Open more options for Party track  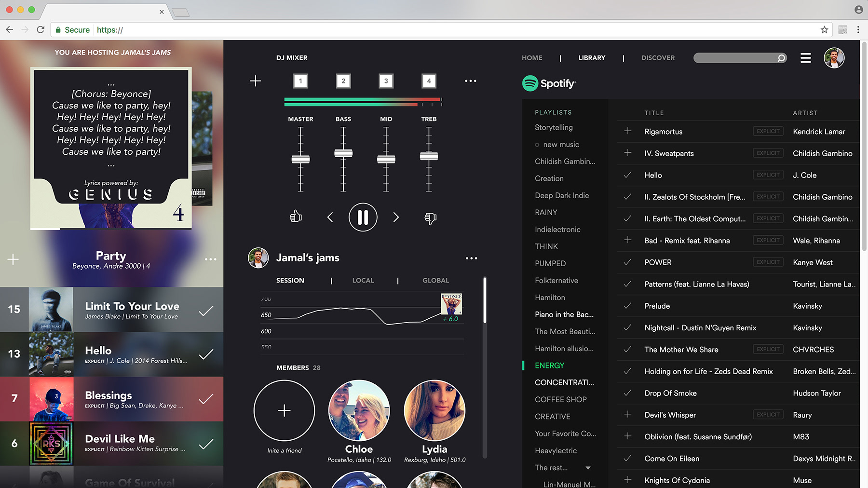point(211,259)
